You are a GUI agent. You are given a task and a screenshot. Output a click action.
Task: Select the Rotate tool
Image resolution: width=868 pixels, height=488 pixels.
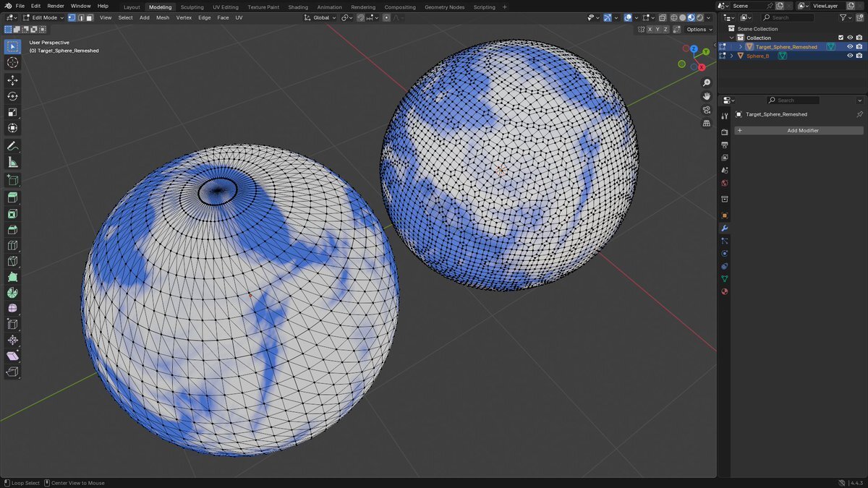(x=12, y=96)
